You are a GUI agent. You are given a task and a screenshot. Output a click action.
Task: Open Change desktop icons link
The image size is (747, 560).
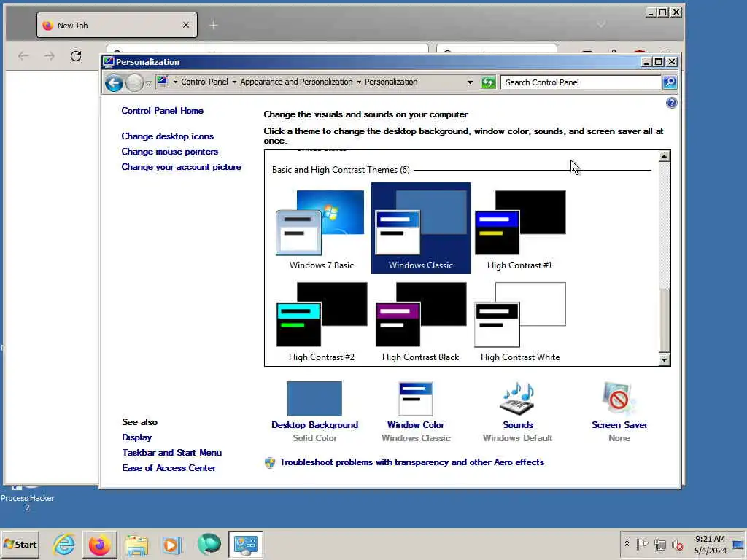coord(167,136)
